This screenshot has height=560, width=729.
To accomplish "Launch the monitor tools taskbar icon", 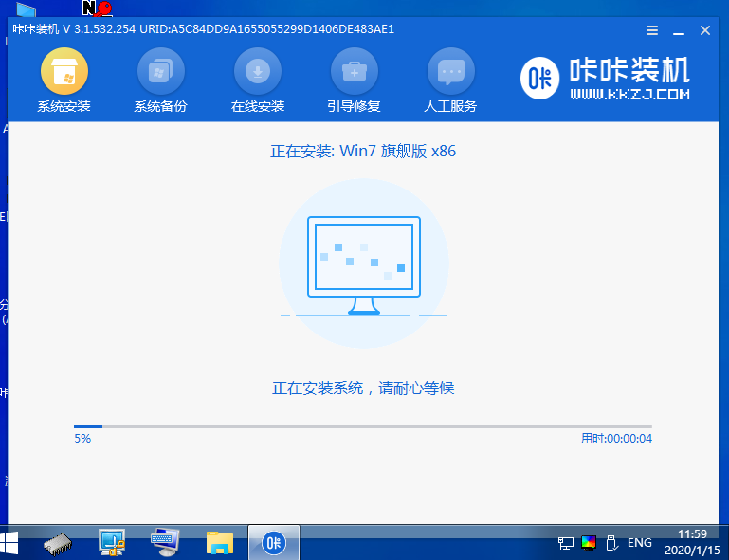I will pos(113,543).
